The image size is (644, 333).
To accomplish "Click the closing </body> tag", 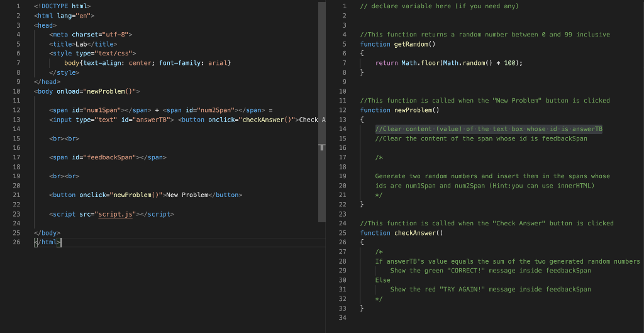I will 47,233.
